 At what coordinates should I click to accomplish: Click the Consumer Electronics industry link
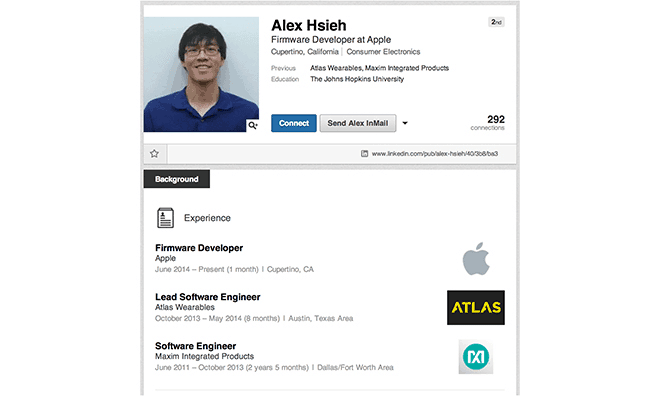pyautogui.click(x=383, y=52)
